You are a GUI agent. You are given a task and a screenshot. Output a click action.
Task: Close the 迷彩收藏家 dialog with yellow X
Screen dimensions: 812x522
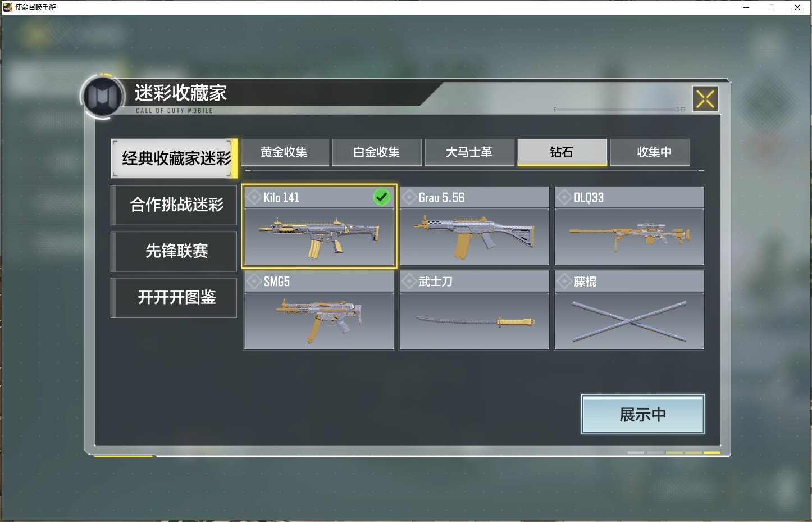click(705, 99)
